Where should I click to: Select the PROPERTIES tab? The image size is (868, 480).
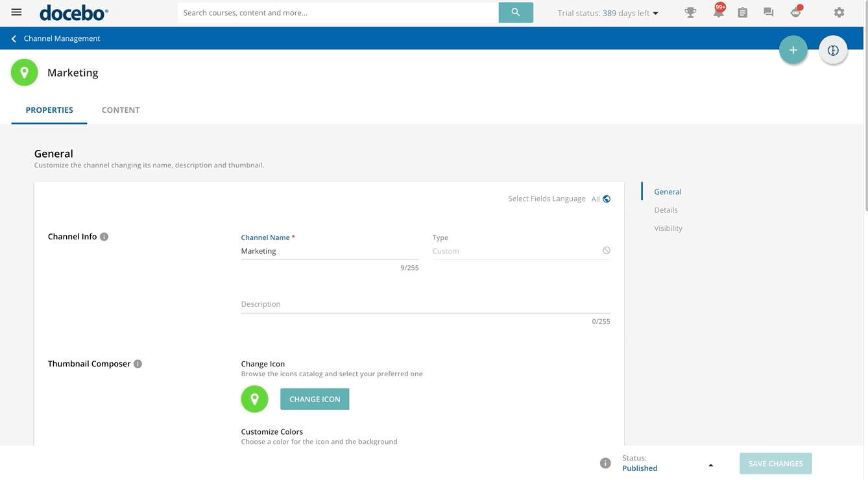coord(49,110)
